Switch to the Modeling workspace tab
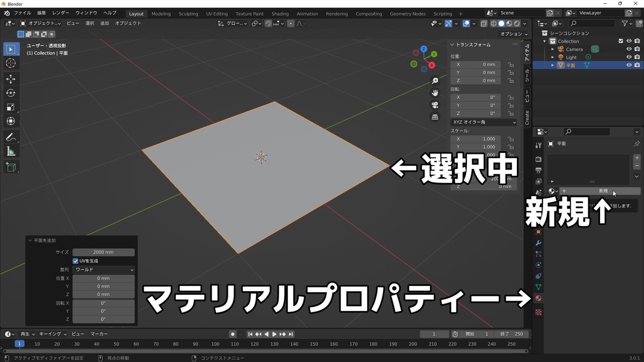This screenshot has height=362, width=644. tap(161, 13)
